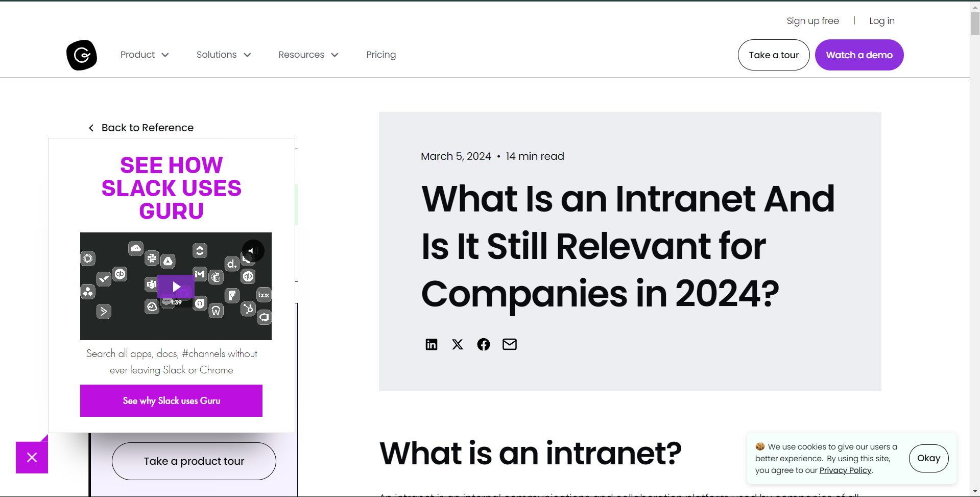980x497 pixels.
Task: Toggle the video mute speaker icon
Action: pos(252,251)
